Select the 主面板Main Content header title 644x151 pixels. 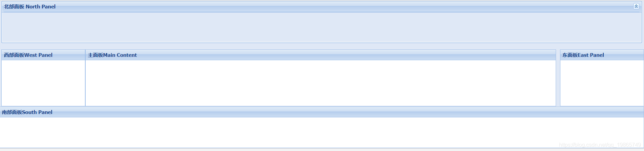click(x=112, y=55)
